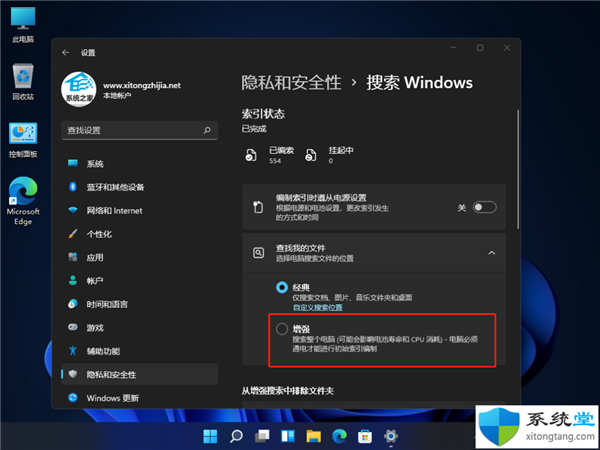Click the settings page vertical scrollbar

tap(518, 169)
